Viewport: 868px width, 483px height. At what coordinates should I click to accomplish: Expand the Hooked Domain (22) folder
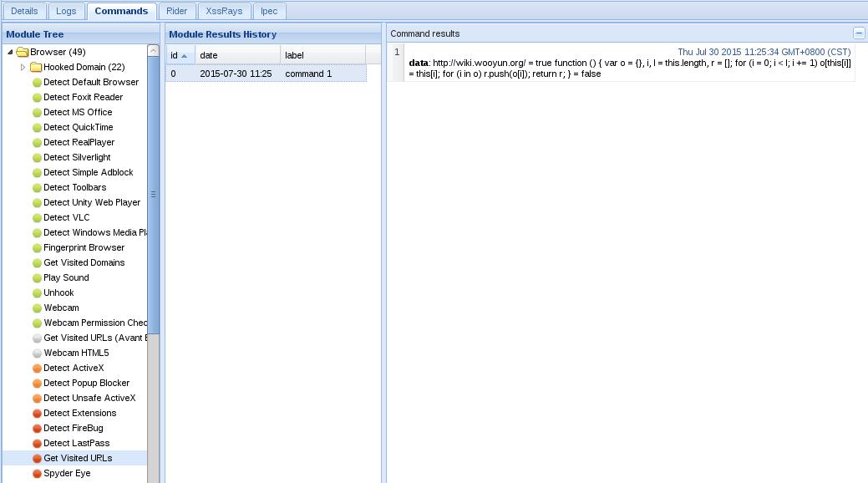point(23,67)
